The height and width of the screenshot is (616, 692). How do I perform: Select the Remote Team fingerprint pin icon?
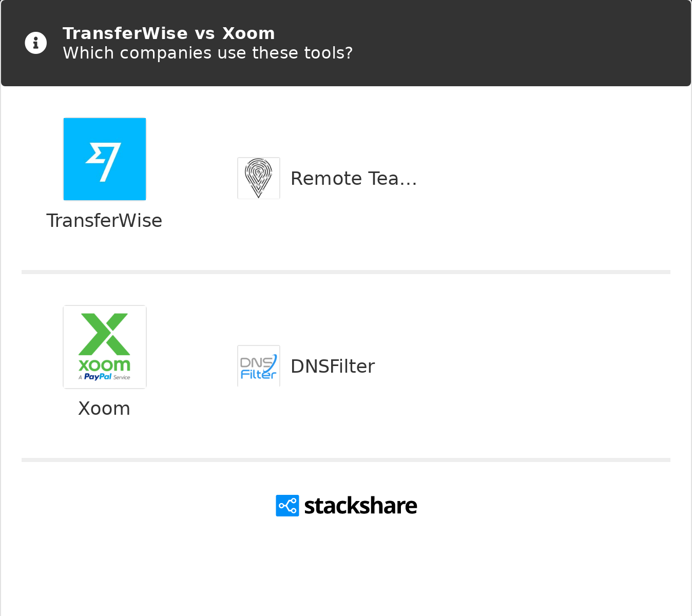259,178
